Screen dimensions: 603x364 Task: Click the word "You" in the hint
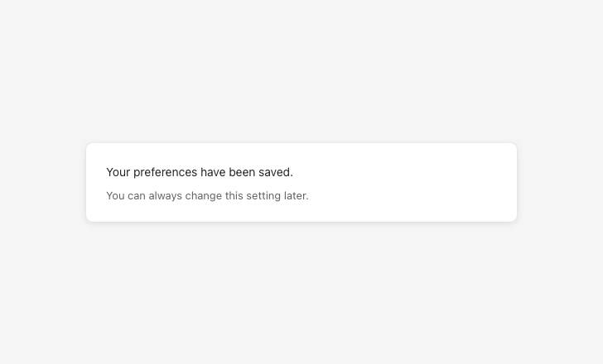pyautogui.click(x=115, y=196)
